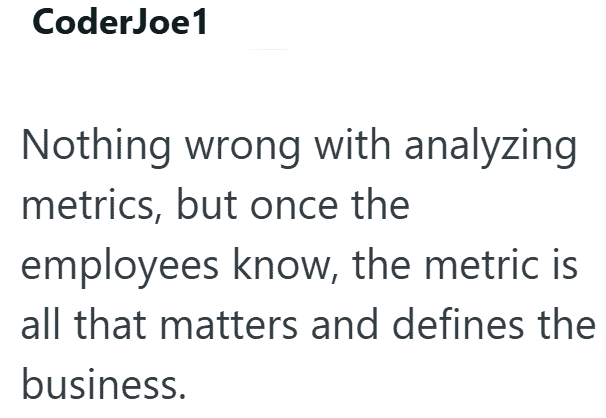Screen dimensions: 606x418
Task: Open the CoderJoe1 user profile link
Action: coord(120,22)
